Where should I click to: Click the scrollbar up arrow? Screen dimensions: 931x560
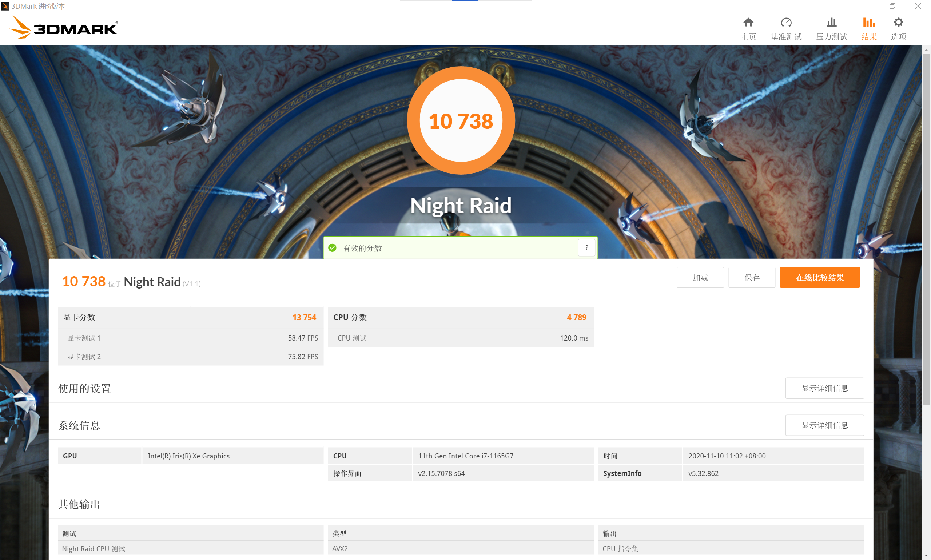(926, 50)
